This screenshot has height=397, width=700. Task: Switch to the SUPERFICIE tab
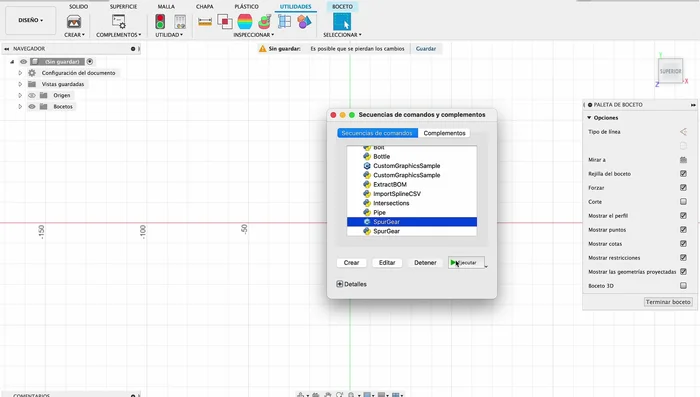coord(123,7)
